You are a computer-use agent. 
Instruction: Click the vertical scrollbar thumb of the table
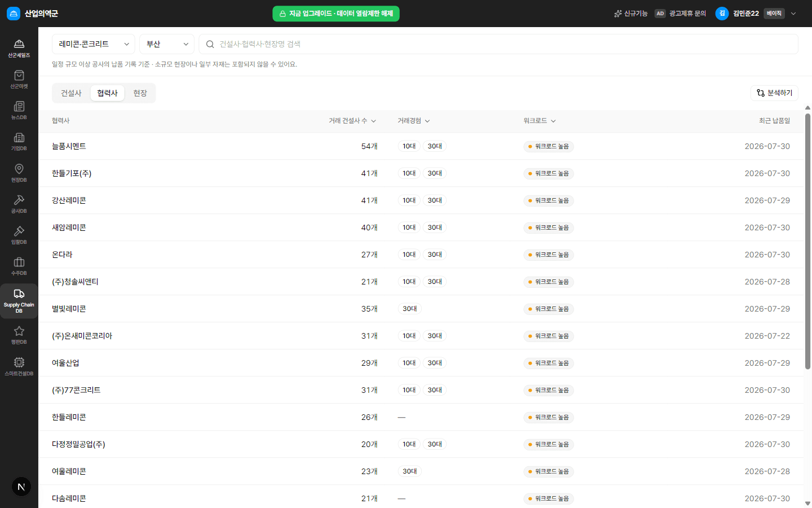(807, 242)
